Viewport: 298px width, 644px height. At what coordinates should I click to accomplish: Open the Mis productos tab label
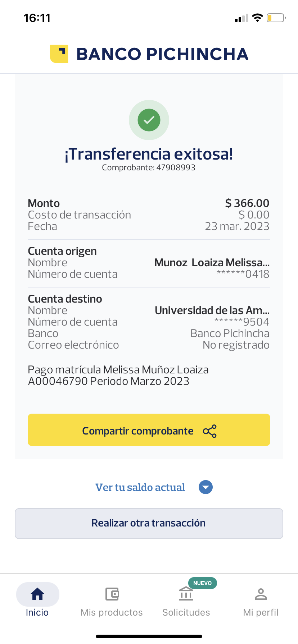pos(112,612)
